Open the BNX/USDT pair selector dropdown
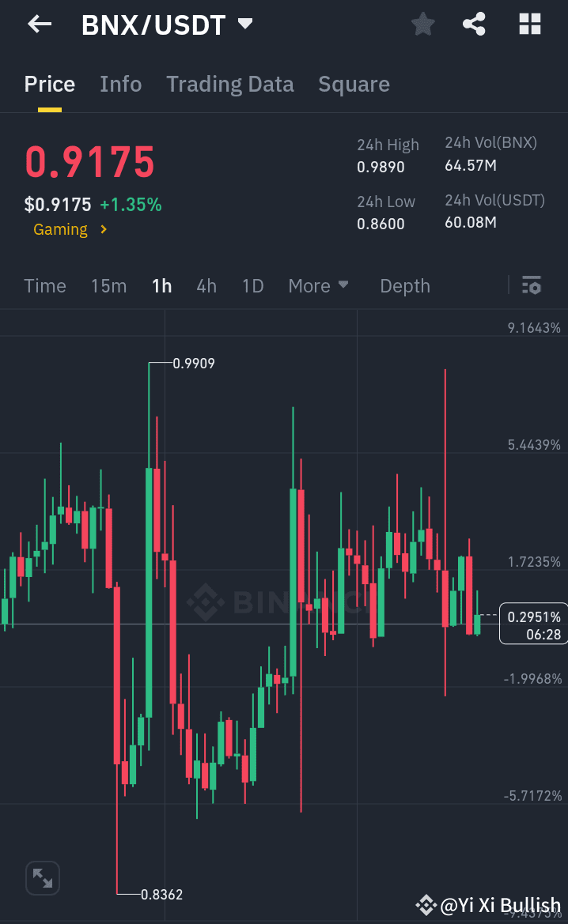The width and height of the screenshot is (568, 924). pyautogui.click(x=245, y=24)
